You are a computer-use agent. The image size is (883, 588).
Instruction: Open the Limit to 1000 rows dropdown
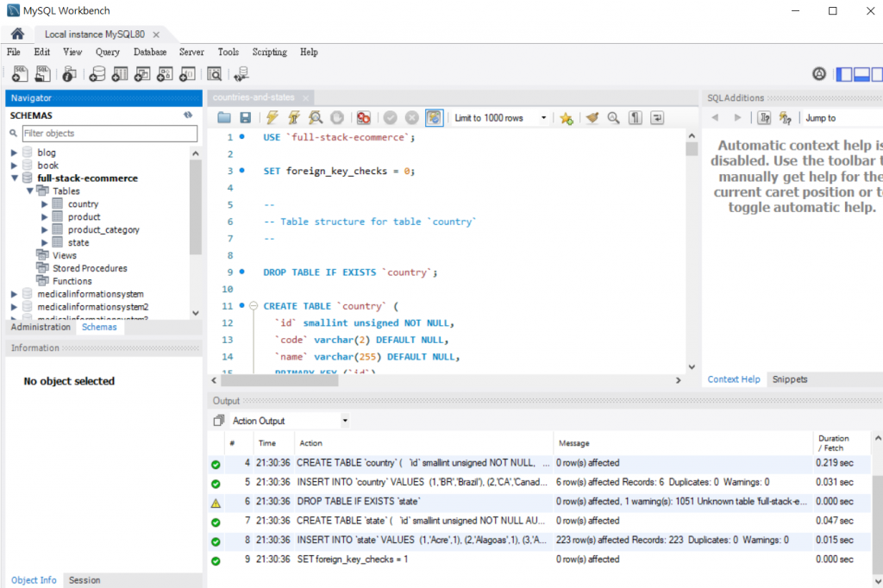pyautogui.click(x=543, y=118)
